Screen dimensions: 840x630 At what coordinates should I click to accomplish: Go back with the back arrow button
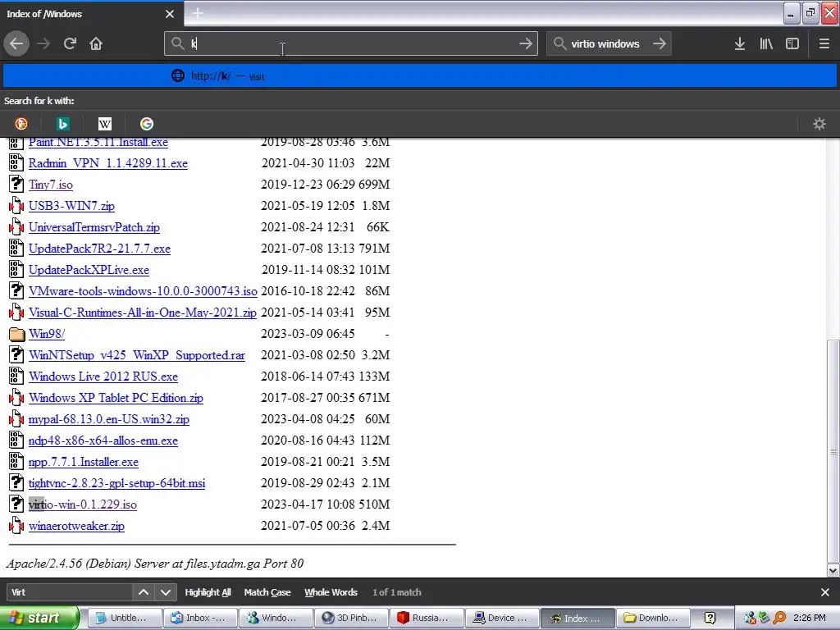pos(16,44)
